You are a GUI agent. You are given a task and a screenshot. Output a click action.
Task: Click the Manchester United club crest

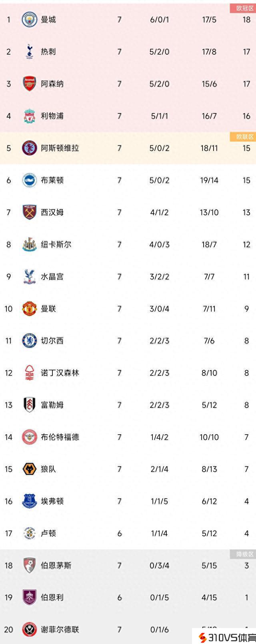[x=29, y=308]
